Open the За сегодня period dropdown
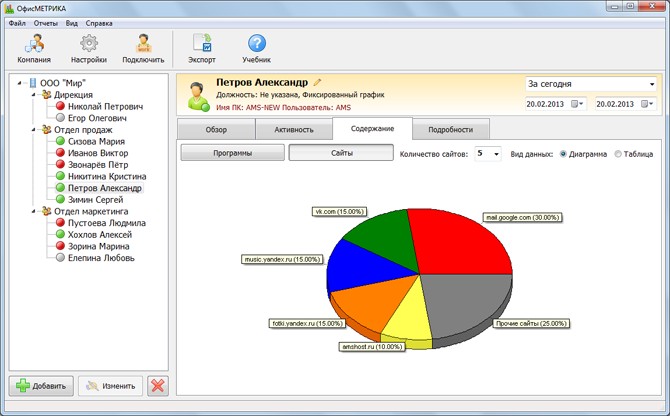The image size is (670, 416). (590, 84)
